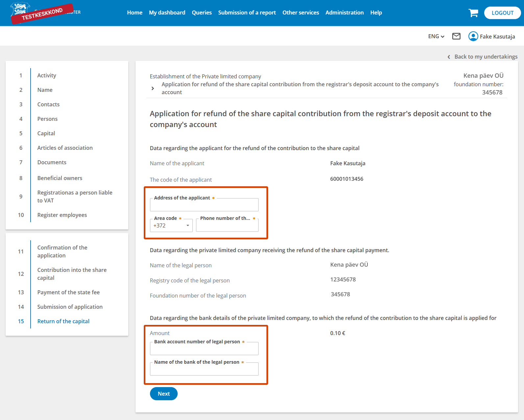Open My dashboard menu
This screenshot has width=524, height=420.
[x=167, y=13]
